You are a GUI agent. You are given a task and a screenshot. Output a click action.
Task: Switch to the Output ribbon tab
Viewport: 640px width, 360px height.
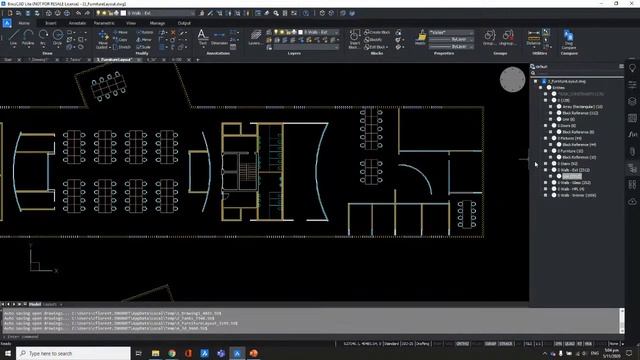(x=184, y=23)
